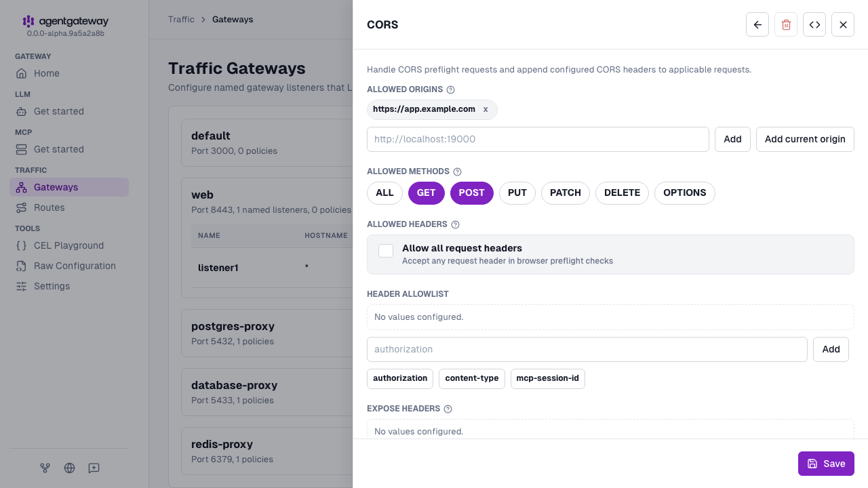Enable the DELETE method pill

[622, 193]
